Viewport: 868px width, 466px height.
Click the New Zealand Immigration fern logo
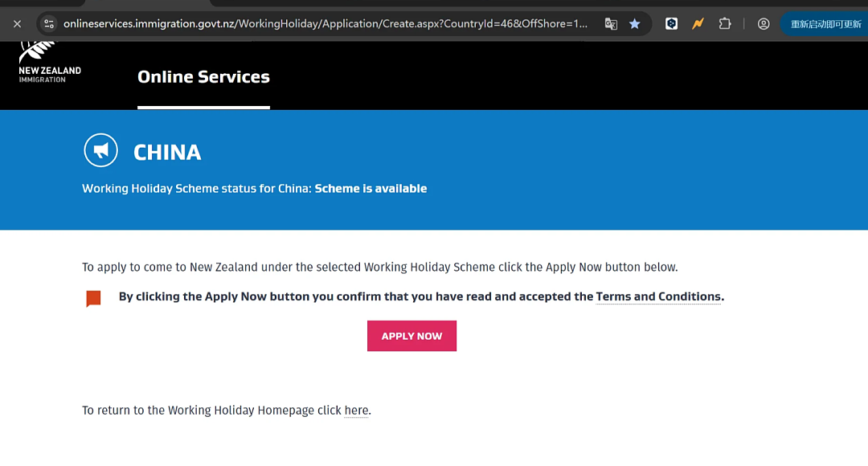[49, 62]
